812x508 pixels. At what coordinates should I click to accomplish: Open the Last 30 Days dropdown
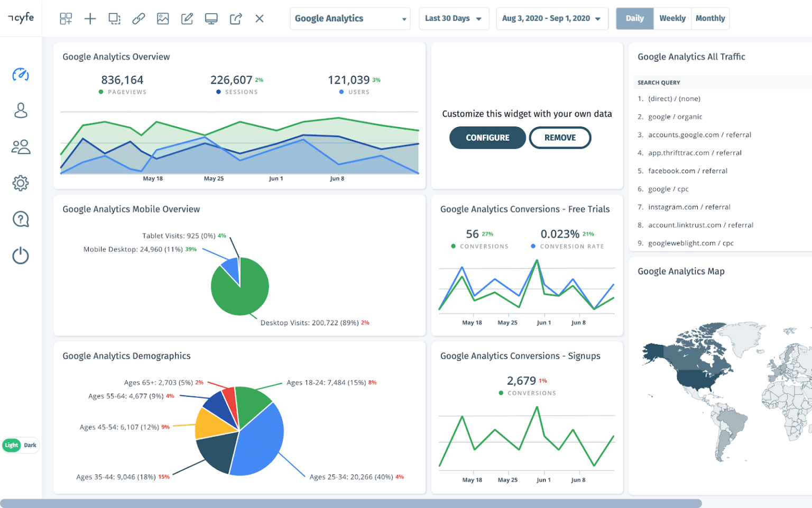click(x=454, y=19)
